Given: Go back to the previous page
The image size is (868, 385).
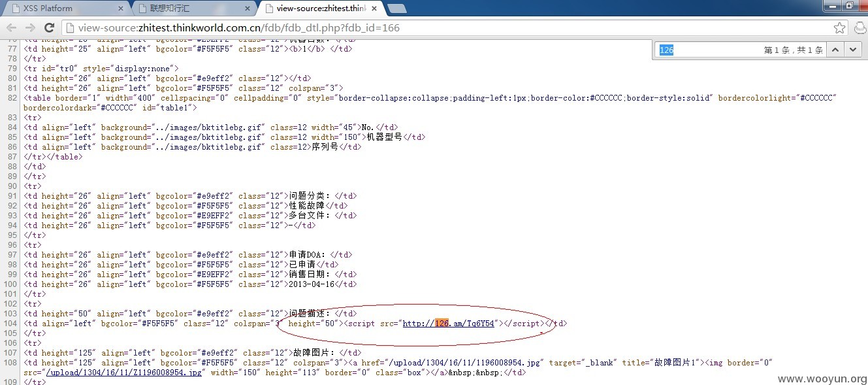Looking at the screenshot, I should 12,28.
